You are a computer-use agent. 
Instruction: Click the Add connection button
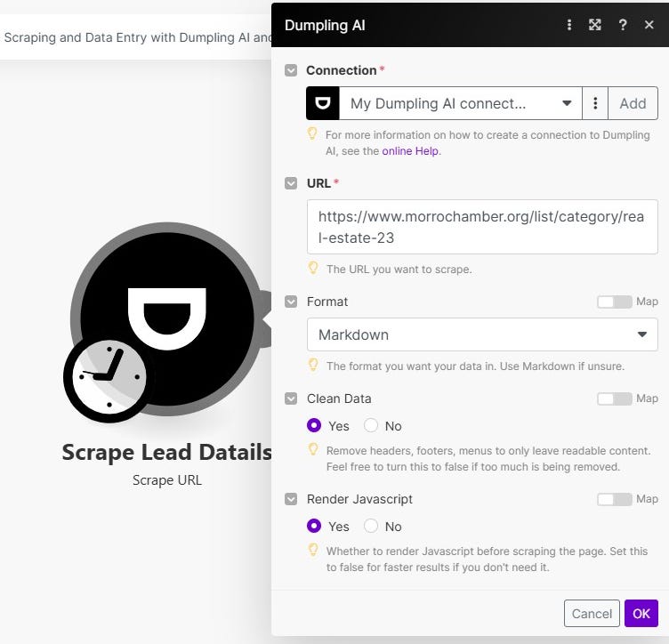click(633, 103)
